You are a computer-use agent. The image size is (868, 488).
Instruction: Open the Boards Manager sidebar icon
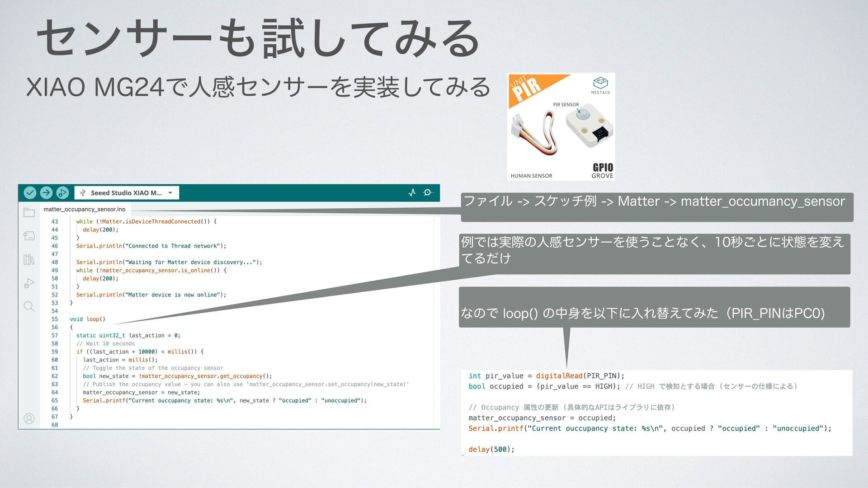click(29, 236)
